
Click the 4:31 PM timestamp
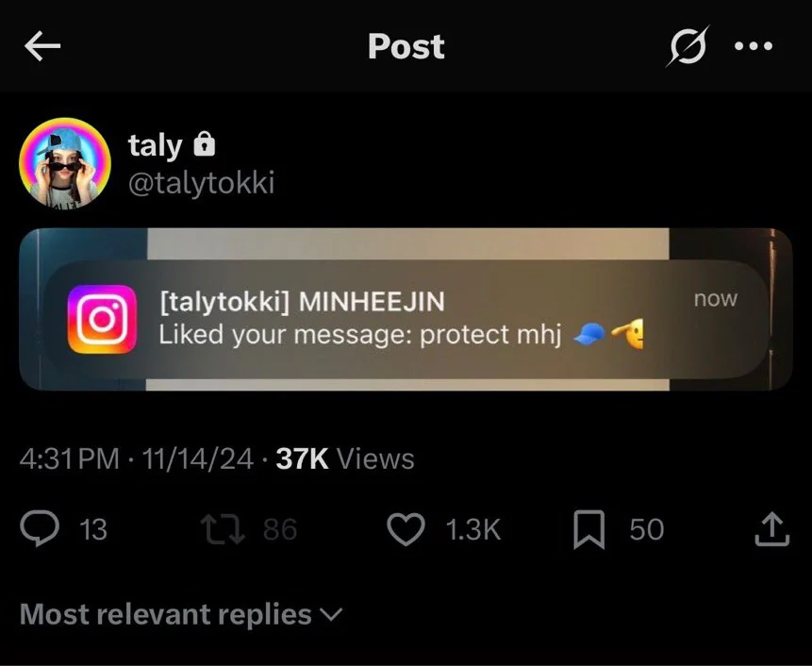coord(70,459)
